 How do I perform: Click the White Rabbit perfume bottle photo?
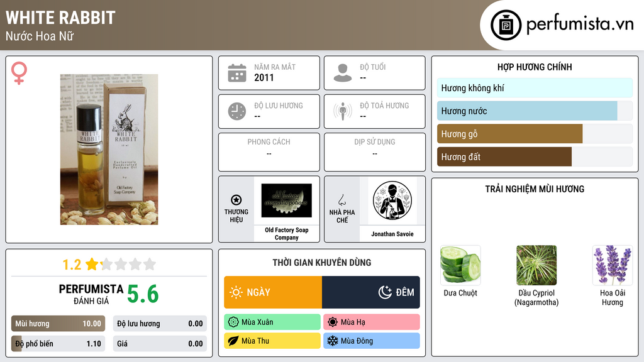pyautogui.click(x=109, y=150)
